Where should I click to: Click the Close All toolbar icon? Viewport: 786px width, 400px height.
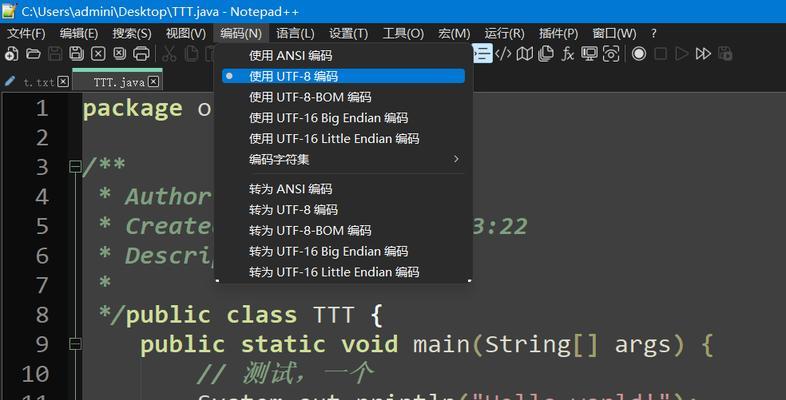pos(119,54)
